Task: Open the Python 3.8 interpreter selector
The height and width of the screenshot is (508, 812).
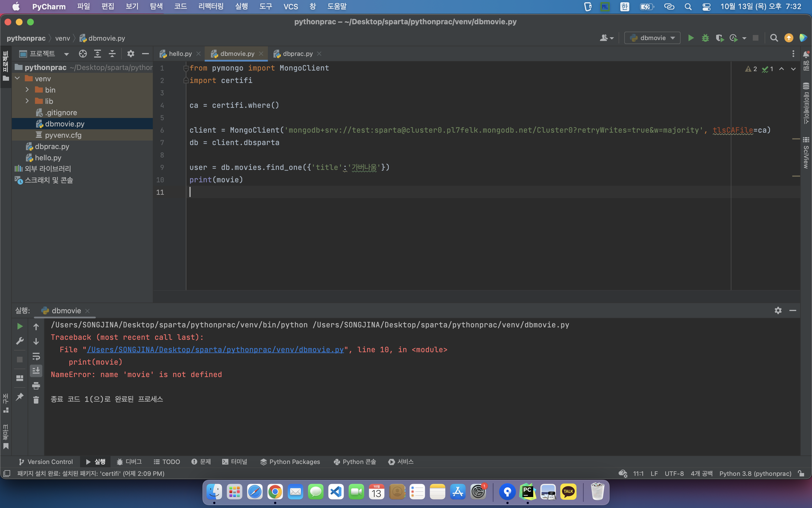Action: [755, 473]
